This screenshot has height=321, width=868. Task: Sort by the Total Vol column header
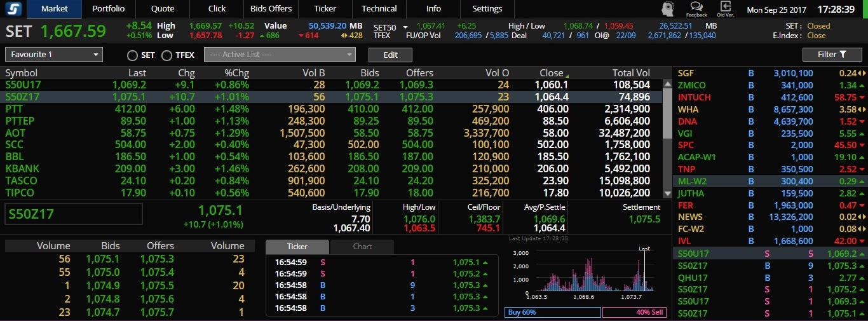pos(631,73)
